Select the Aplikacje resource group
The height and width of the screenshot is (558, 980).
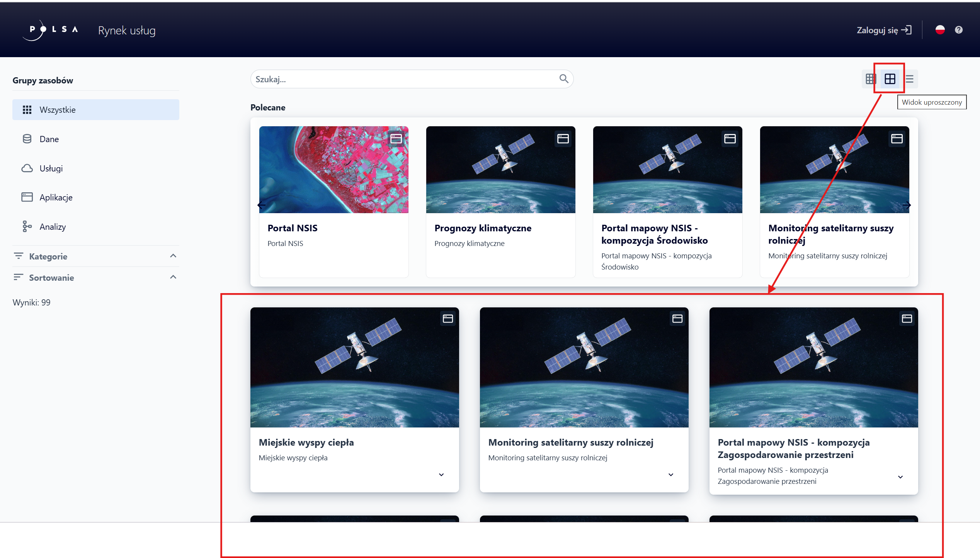(x=56, y=197)
